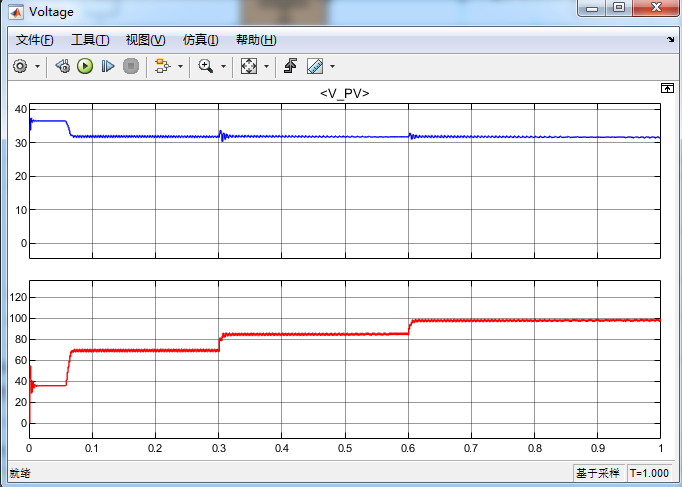Click the scale axes to fit icon
Viewport: 682px width, 487px height.
tap(249, 66)
